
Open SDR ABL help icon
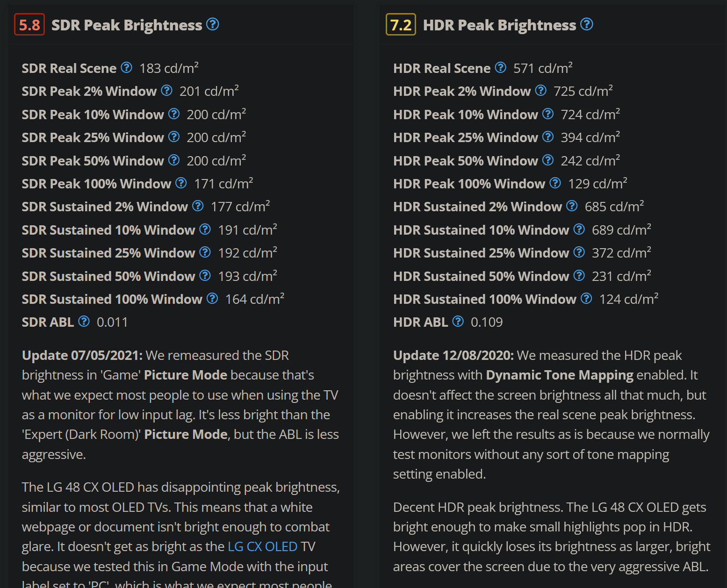click(84, 321)
